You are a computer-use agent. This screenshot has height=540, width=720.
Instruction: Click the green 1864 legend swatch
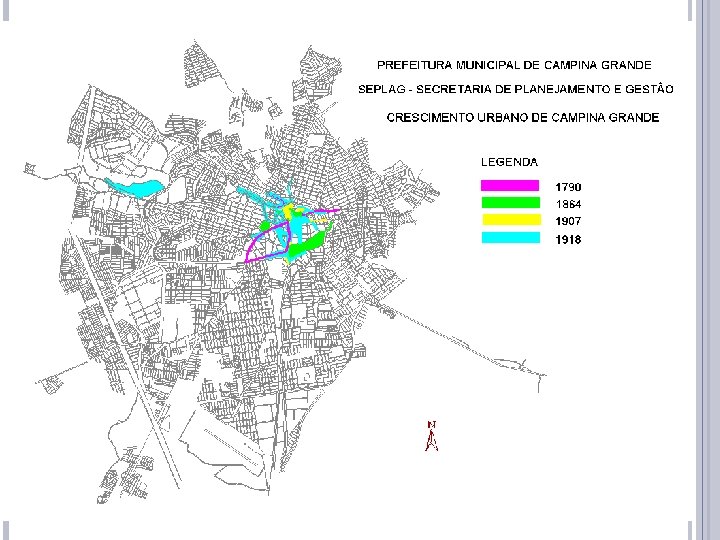pos(511,202)
